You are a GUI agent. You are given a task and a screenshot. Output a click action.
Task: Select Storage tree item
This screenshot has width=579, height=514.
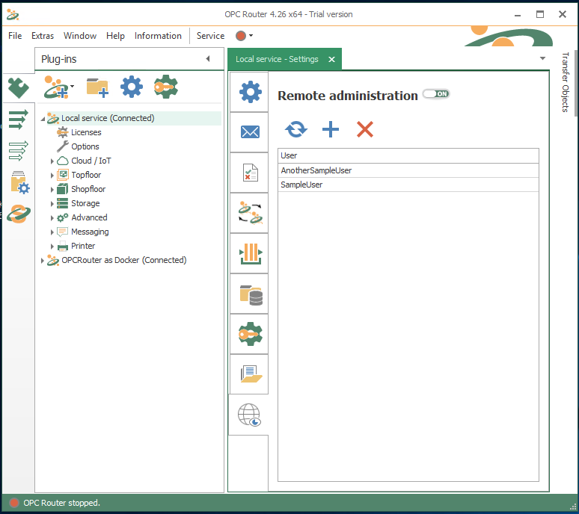(85, 203)
